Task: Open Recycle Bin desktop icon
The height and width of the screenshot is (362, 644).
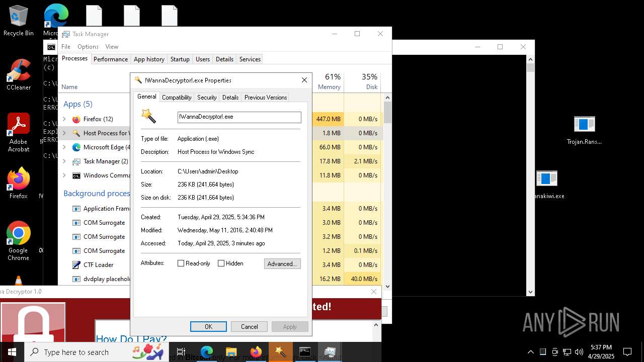Action: 19,21
